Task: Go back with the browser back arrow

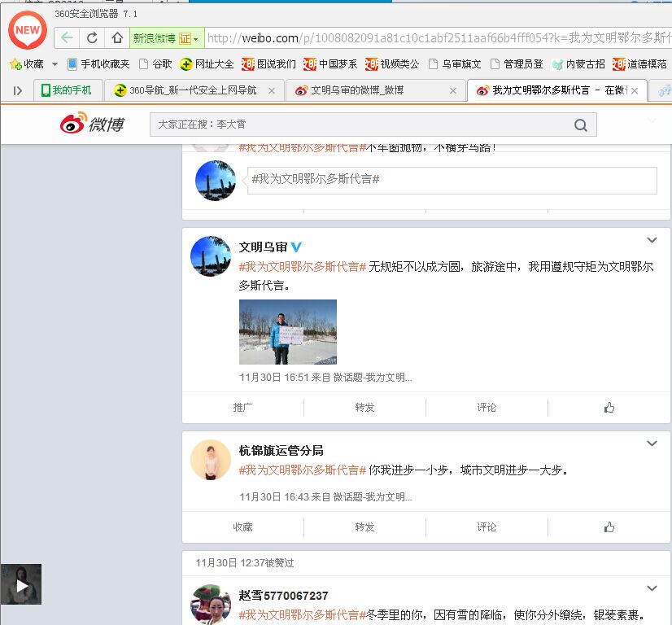Action: (x=67, y=38)
